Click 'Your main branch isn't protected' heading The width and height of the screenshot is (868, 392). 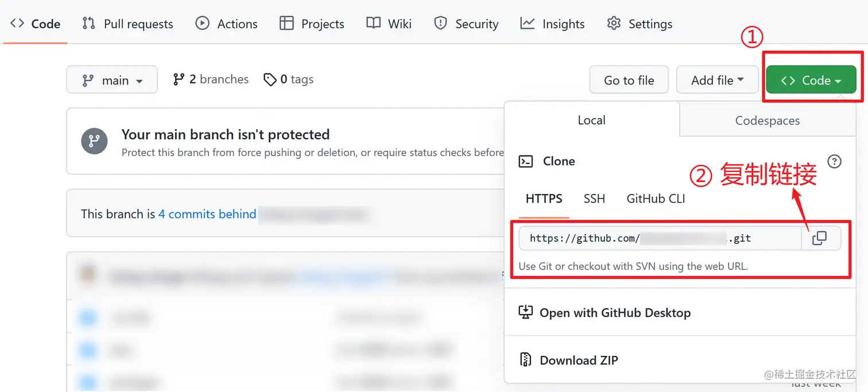tap(226, 134)
